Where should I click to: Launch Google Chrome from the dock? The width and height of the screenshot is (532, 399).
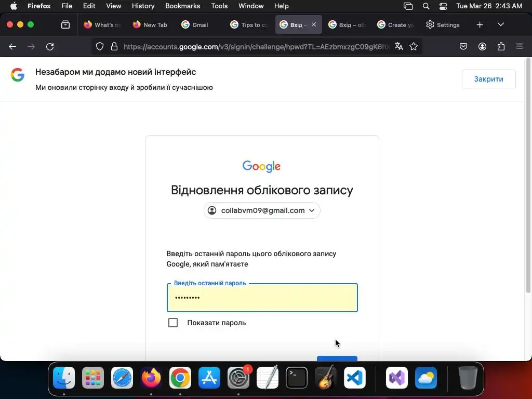click(180, 378)
